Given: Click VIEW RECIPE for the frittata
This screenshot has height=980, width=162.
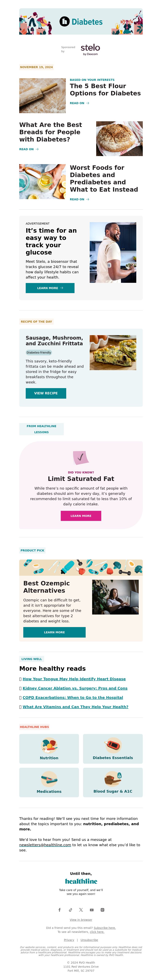Looking at the screenshot, I should pyautogui.click(x=46, y=393).
